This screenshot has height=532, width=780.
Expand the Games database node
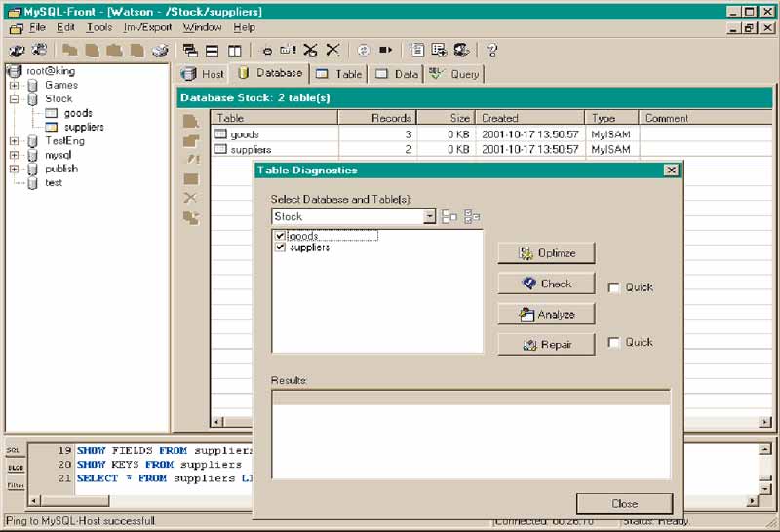click(x=15, y=85)
